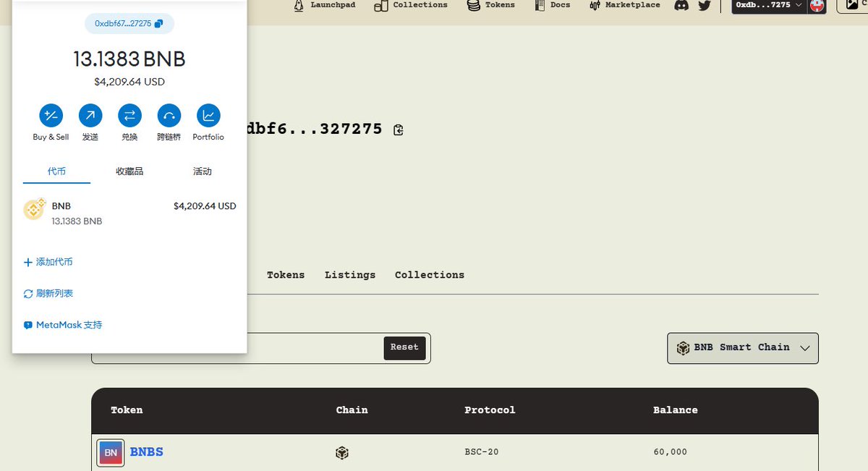Click the Discord icon
The height and width of the screenshot is (471, 868).
(681, 6)
